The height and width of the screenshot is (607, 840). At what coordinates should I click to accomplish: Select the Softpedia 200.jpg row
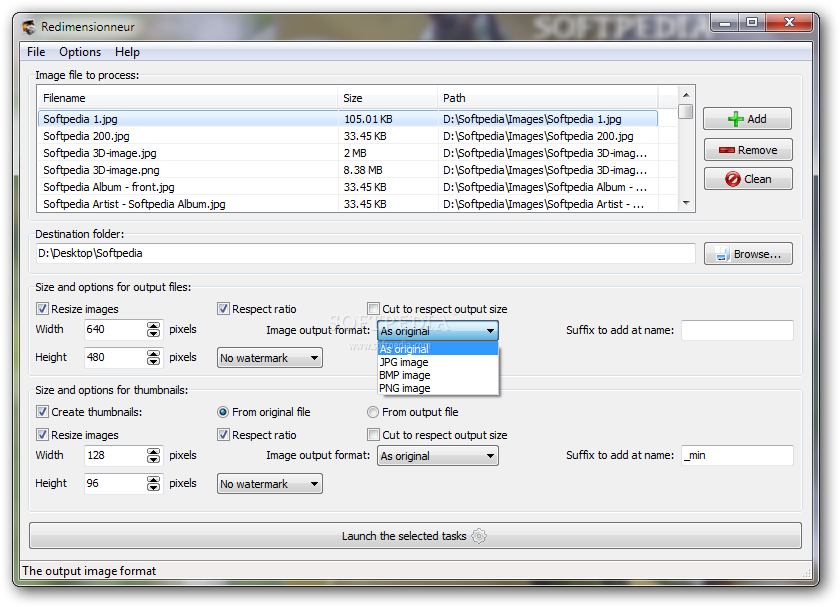coord(348,136)
